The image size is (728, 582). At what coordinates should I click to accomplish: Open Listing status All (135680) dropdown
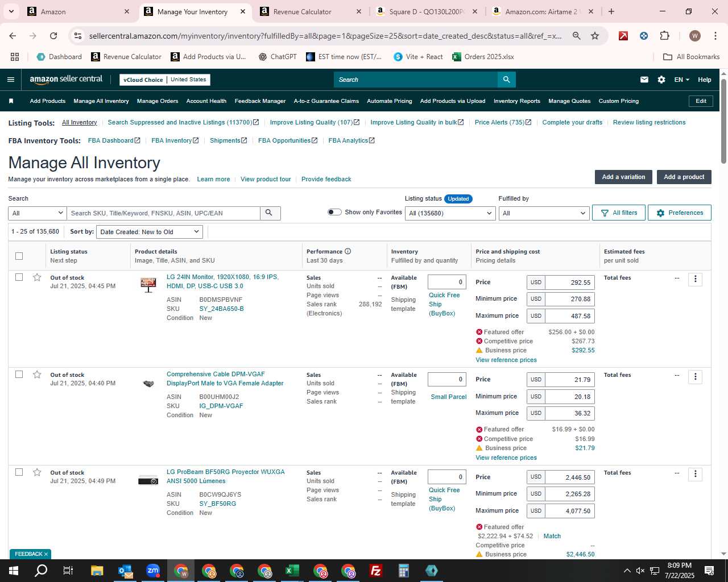[450, 213]
